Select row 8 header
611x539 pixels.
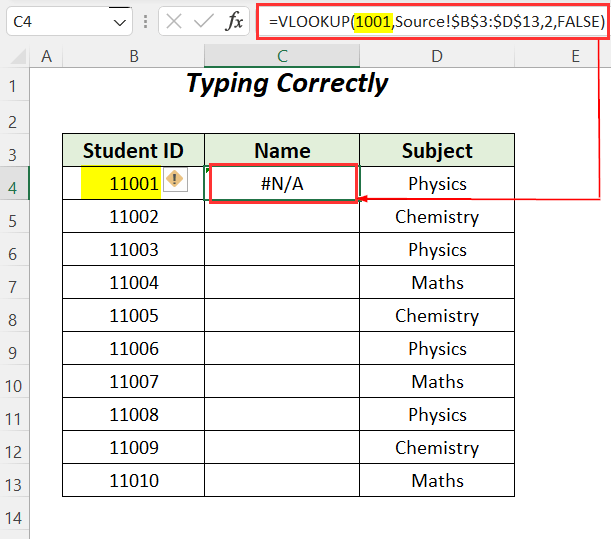coord(14,315)
